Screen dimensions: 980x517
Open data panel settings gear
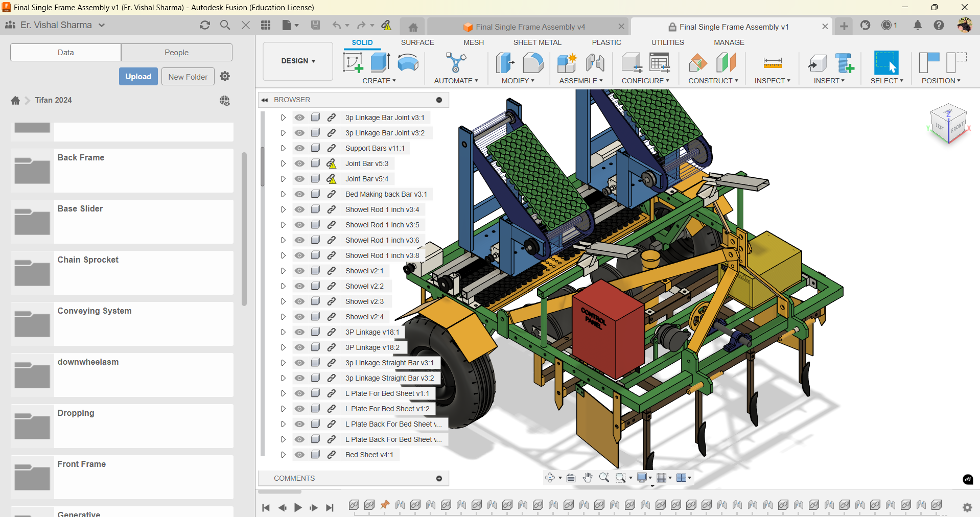pyautogui.click(x=225, y=76)
